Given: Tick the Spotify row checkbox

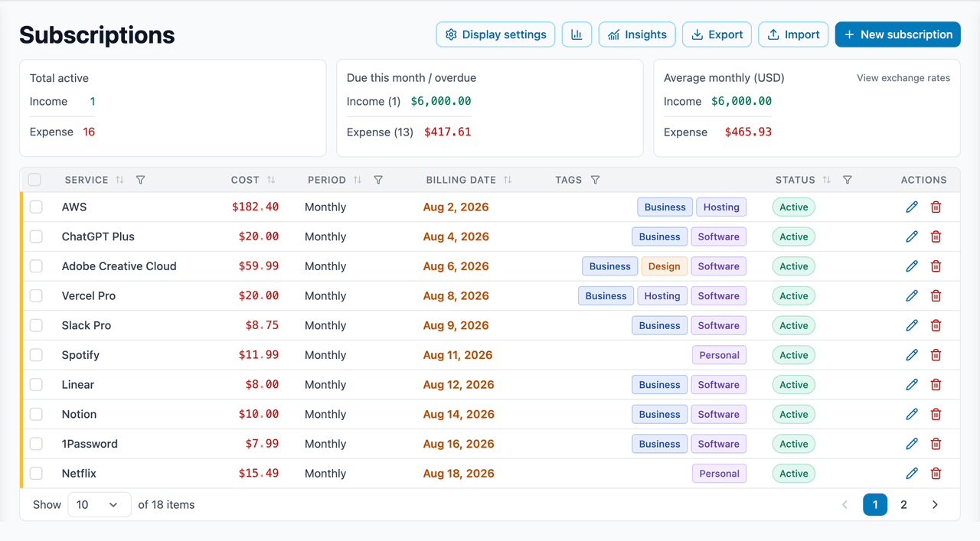Looking at the screenshot, I should [x=36, y=355].
